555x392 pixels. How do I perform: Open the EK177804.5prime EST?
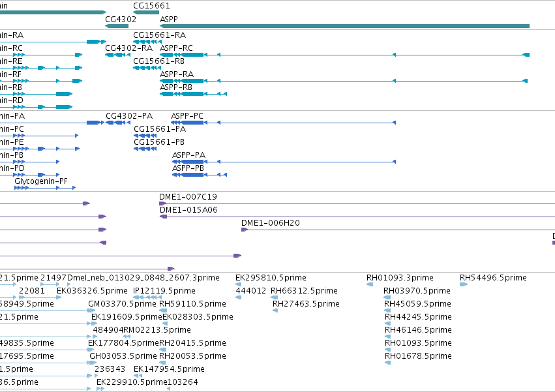tap(91, 350)
